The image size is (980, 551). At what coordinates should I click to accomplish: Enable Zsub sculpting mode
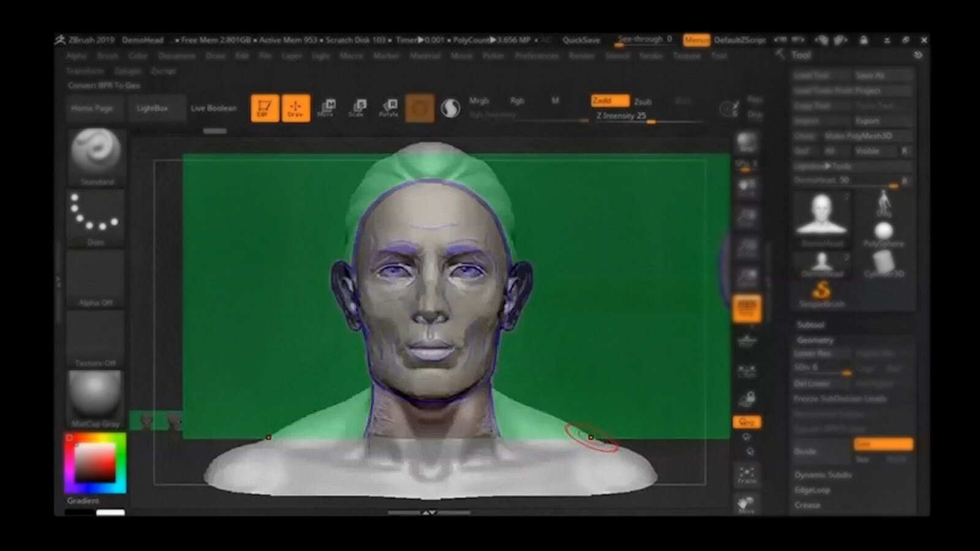point(643,102)
